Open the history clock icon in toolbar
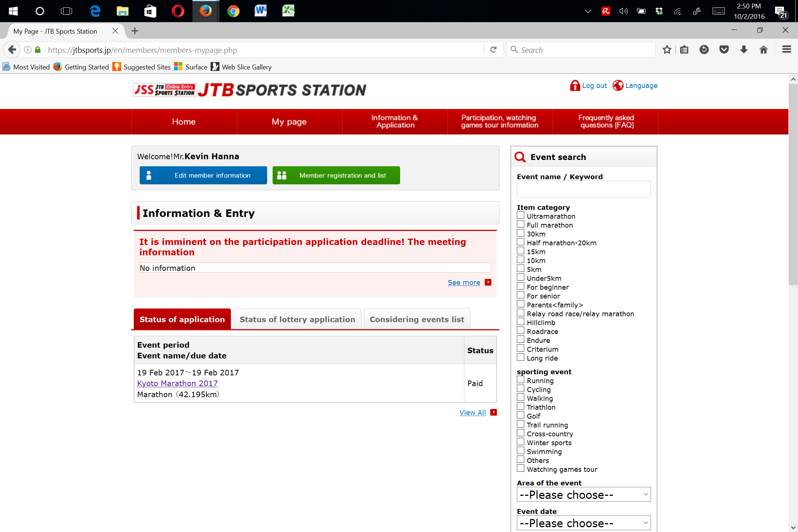 (704, 50)
